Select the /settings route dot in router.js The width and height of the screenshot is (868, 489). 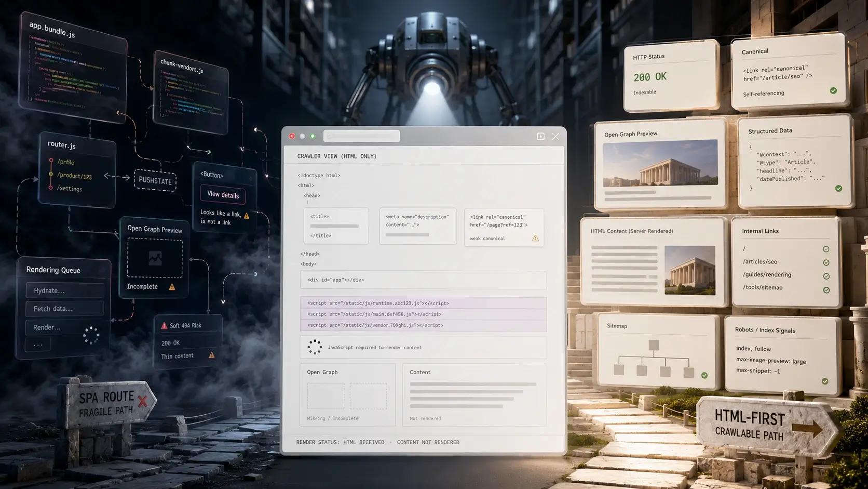[50, 188]
